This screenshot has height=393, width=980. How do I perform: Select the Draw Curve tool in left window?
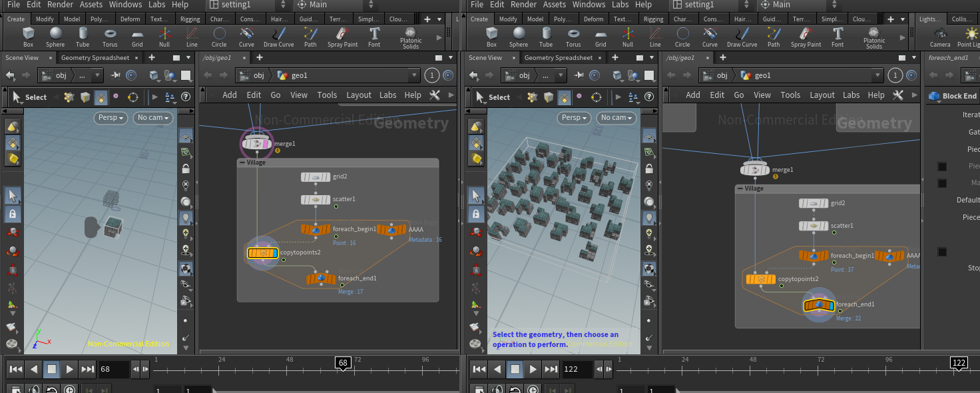click(x=278, y=36)
